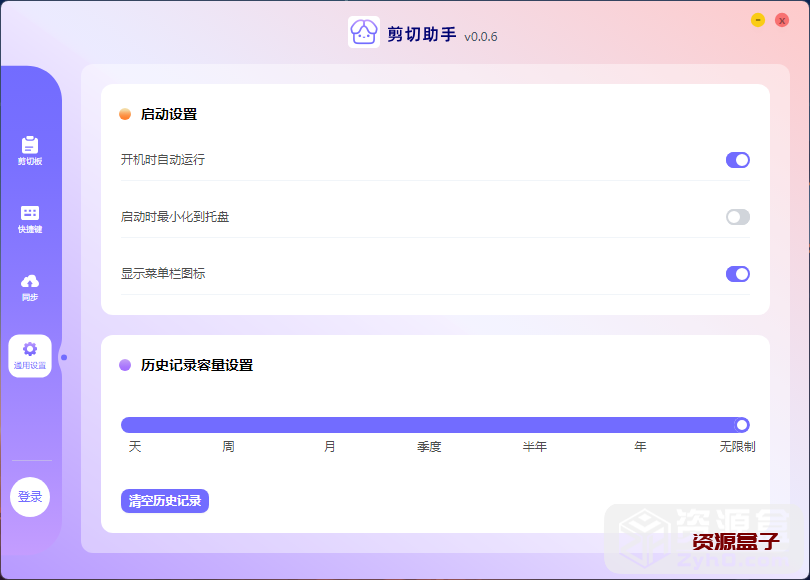This screenshot has width=810, height=580.
Task: Click the history capacity slider handle
Action: click(x=742, y=425)
